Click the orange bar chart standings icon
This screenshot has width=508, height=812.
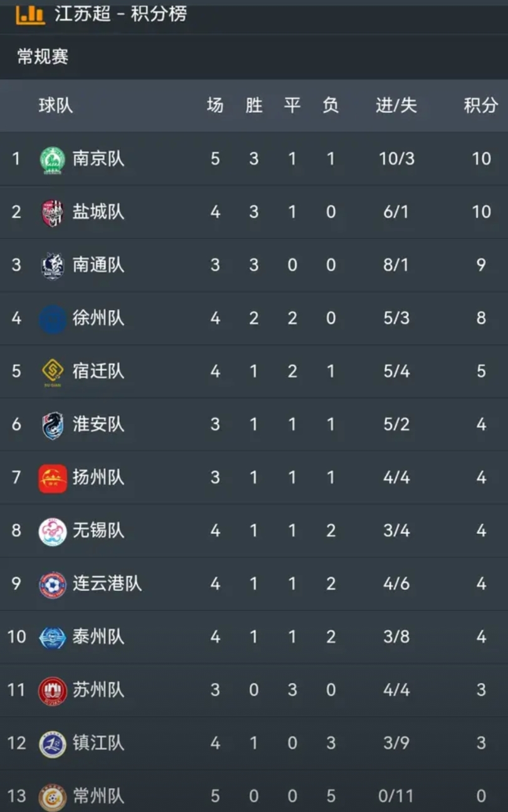click(31, 14)
